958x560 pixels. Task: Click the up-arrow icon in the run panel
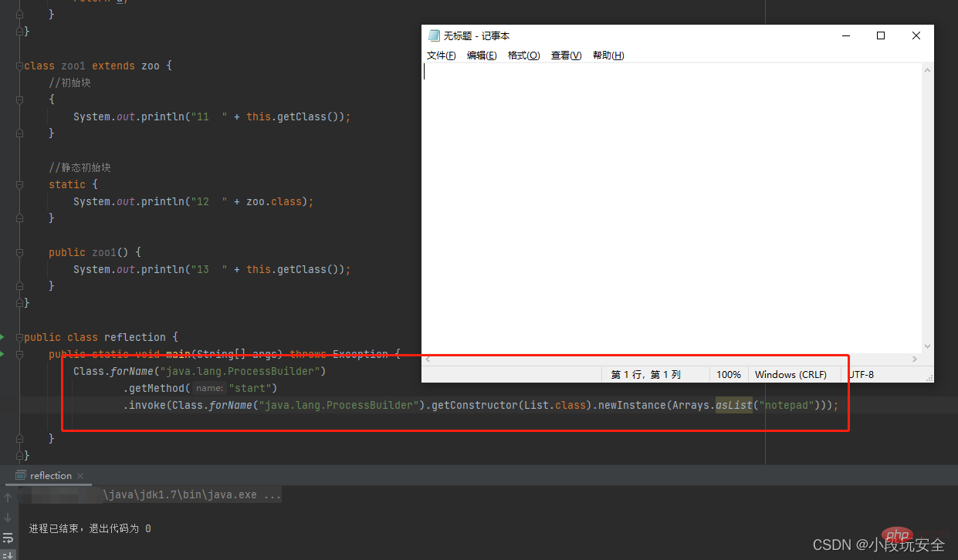tap(8, 498)
